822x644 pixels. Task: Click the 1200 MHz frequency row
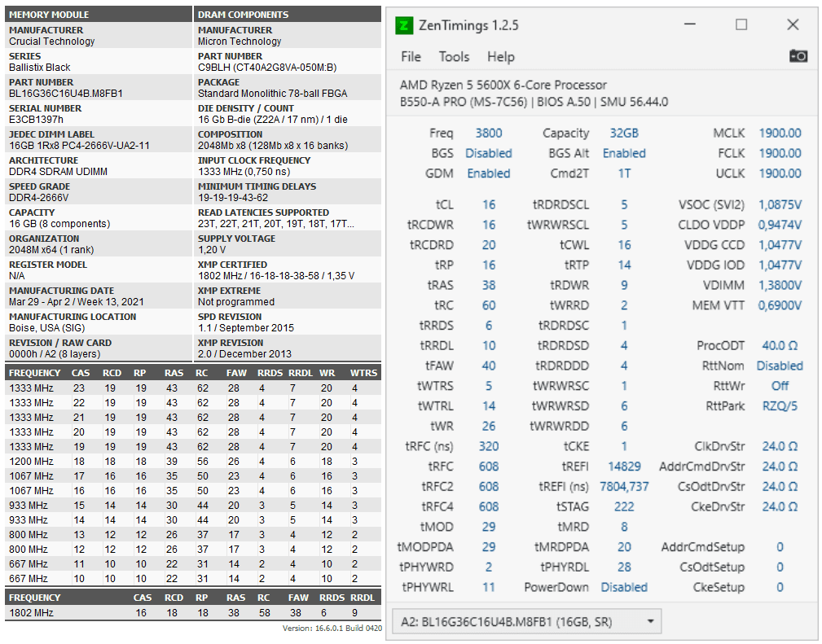point(193,461)
